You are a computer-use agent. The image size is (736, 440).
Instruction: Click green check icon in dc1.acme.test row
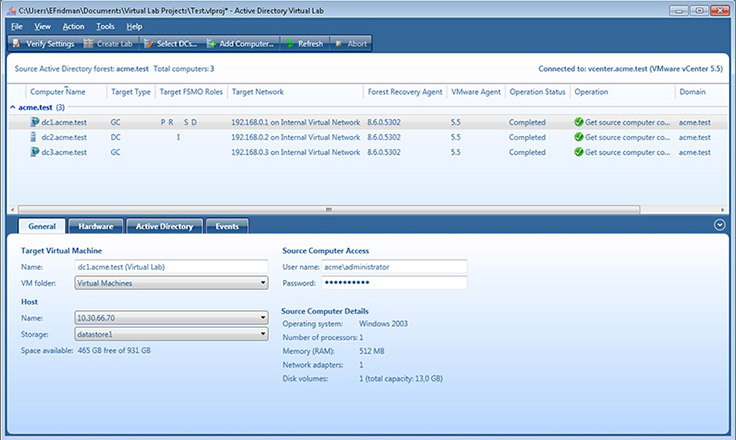(x=579, y=122)
